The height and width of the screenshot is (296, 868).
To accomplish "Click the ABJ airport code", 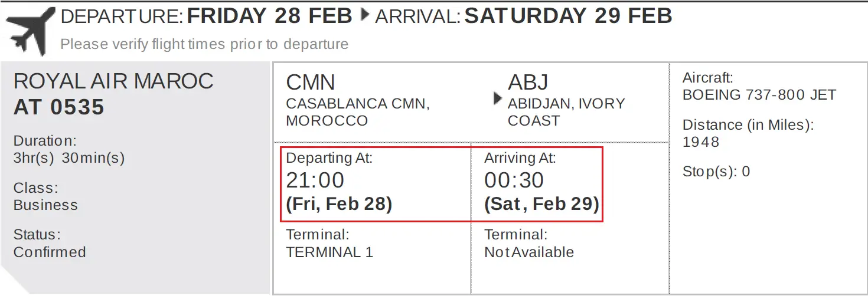I will [528, 82].
